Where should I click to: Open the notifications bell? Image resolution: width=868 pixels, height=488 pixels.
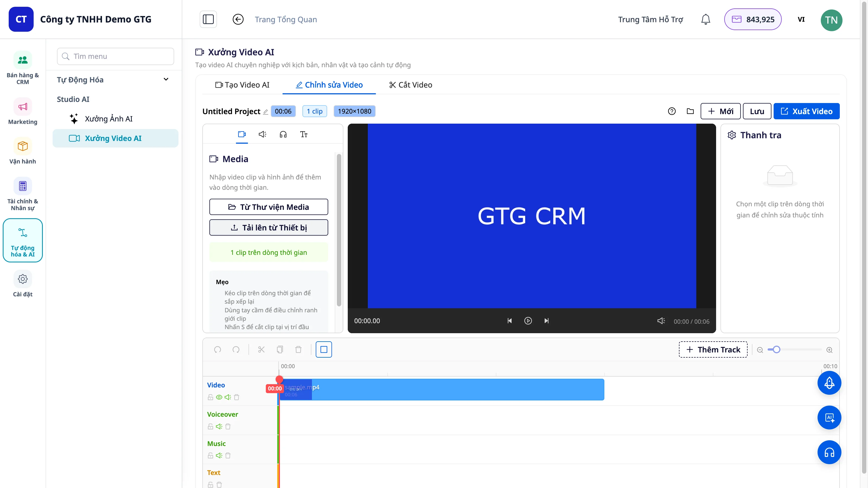pyautogui.click(x=706, y=19)
